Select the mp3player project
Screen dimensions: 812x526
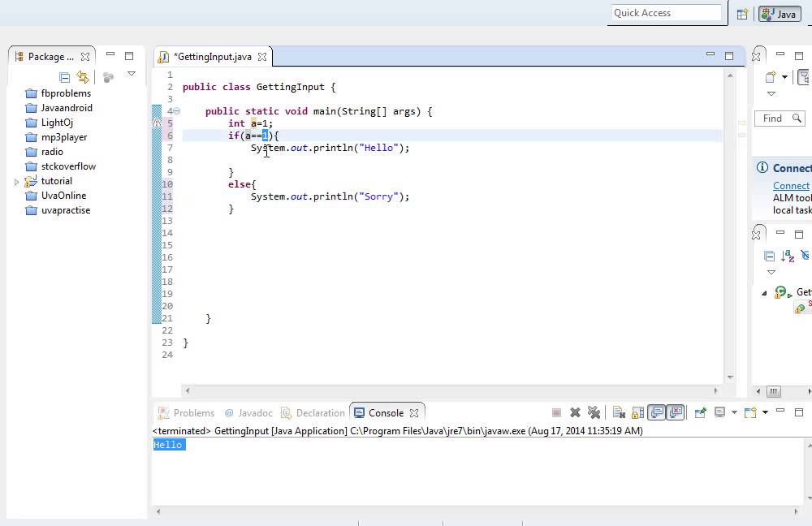[x=57, y=137]
